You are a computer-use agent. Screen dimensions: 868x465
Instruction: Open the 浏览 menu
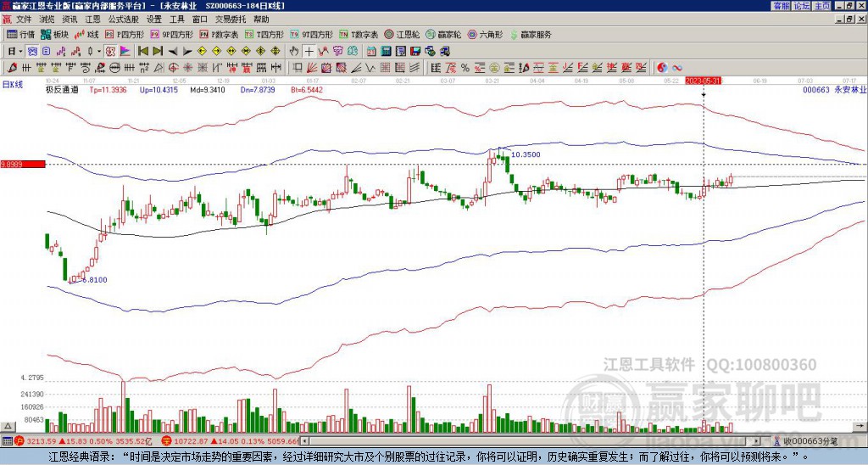[x=47, y=20]
